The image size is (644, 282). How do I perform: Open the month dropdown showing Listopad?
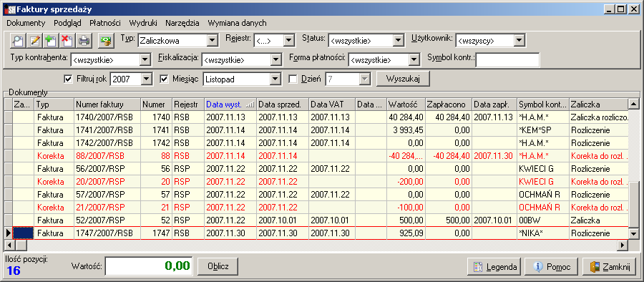point(275,79)
